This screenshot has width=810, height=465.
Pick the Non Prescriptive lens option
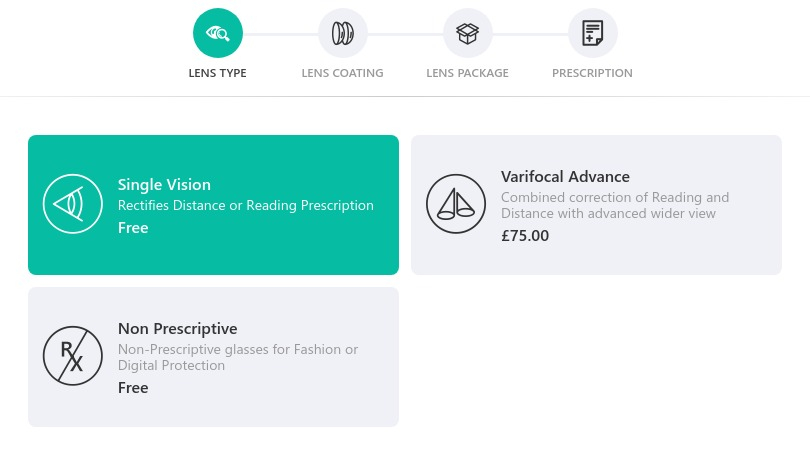pyautogui.click(x=213, y=357)
